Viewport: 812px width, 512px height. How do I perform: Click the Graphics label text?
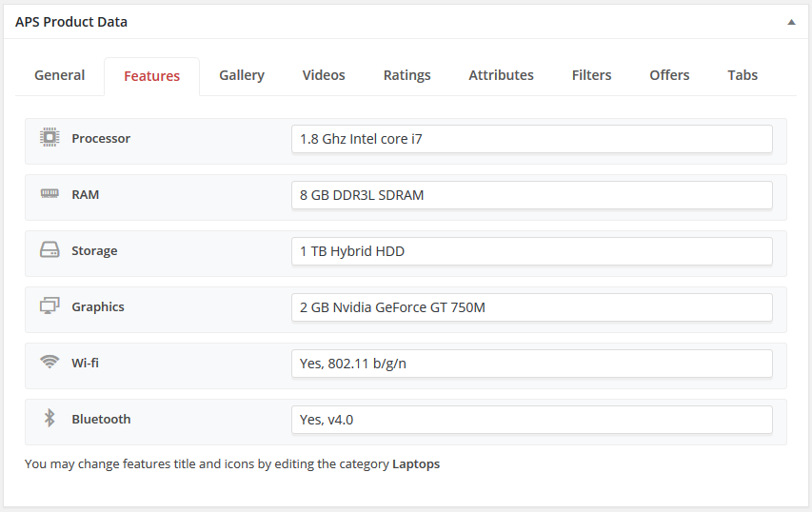point(98,307)
